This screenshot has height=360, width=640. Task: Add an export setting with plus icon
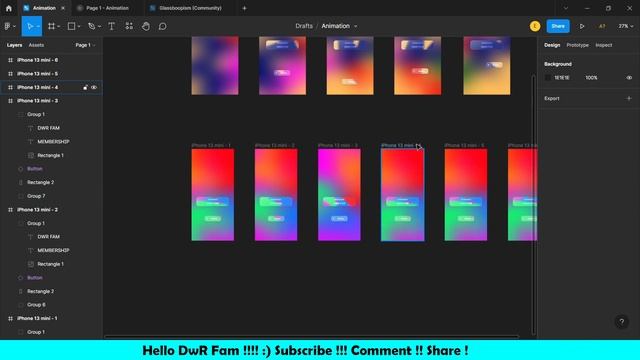click(629, 98)
